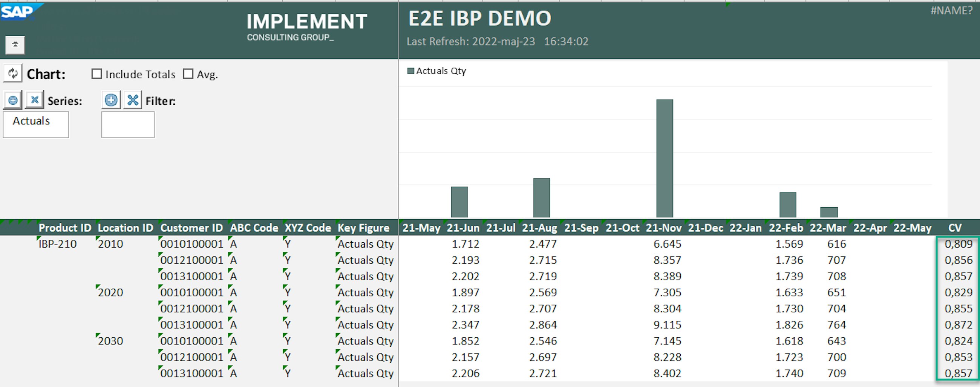The width and height of the screenshot is (980, 387).
Task: Add a new series with plus icon
Action: click(13, 100)
